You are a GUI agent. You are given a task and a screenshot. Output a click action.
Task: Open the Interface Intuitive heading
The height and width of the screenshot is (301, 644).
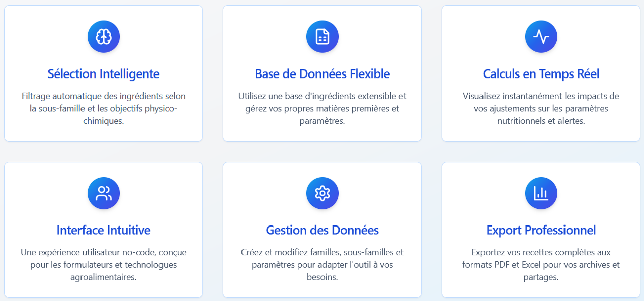click(x=104, y=231)
